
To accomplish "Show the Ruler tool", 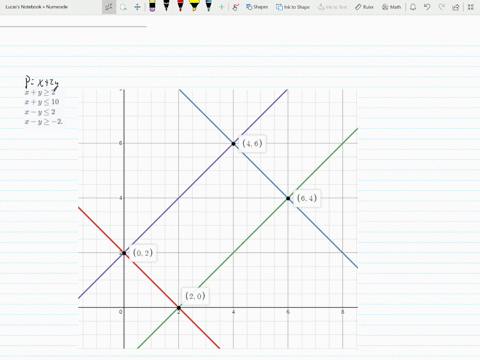I will click(364, 7).
